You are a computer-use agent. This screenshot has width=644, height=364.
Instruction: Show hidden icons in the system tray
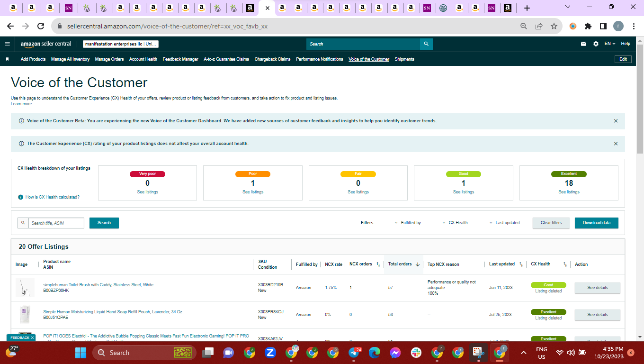pyautogui.click(x=524, y=353)
